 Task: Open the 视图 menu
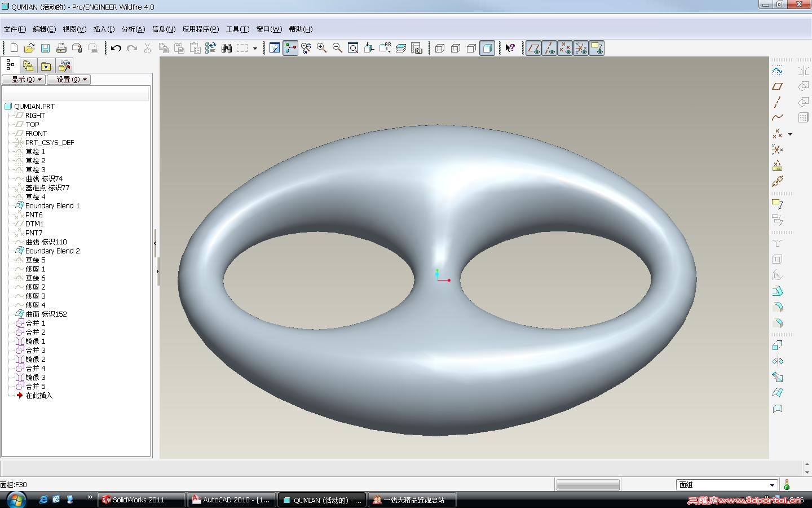pyautogui.click(x=74, y=29)
